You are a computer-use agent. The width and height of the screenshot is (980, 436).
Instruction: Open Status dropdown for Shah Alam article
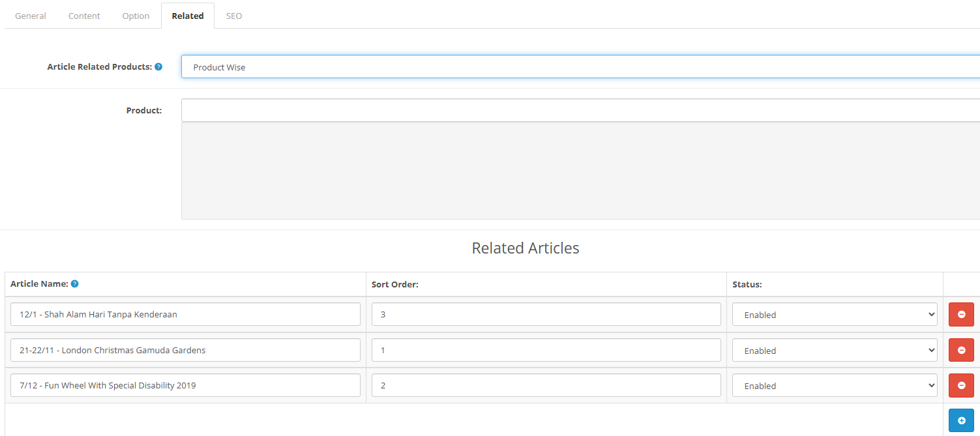pyautogui.click(x=835, y=314)
